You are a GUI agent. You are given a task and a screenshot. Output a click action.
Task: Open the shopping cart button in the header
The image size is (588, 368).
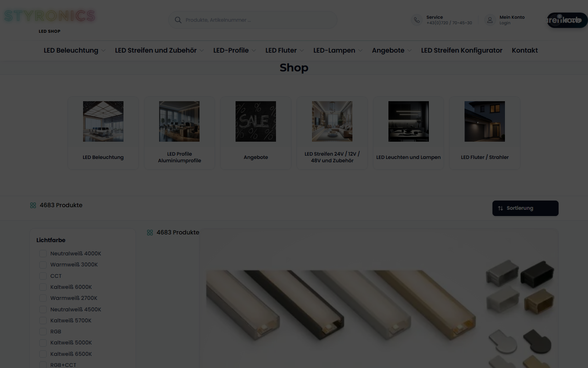(567, 20)
